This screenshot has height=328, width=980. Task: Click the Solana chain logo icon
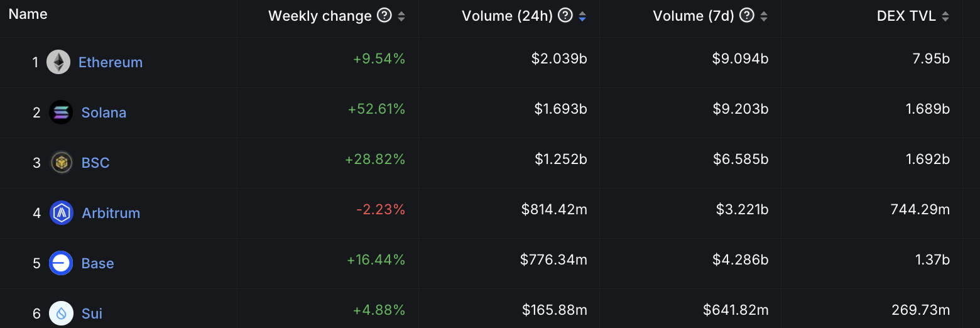click(x=61, y=112)
